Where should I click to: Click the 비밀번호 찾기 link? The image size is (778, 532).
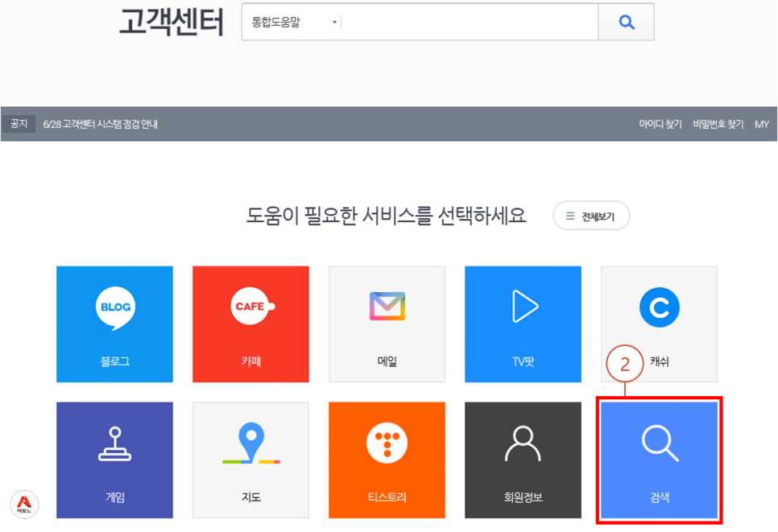(x=718, y=124)
